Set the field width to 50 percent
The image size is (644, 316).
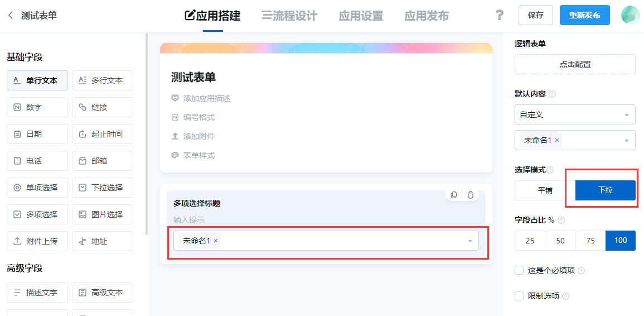click(x=560, y=241)
